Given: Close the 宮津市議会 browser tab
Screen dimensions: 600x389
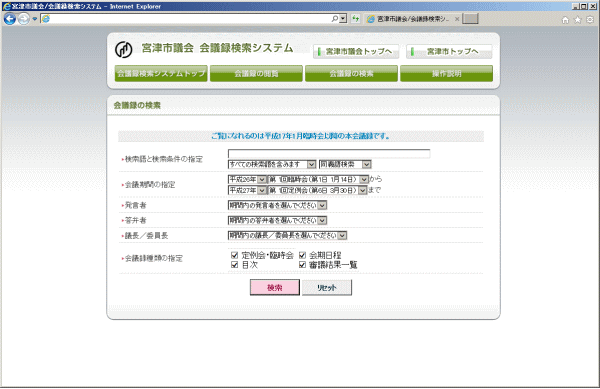Looking at the screenshot, I should 457,19.
